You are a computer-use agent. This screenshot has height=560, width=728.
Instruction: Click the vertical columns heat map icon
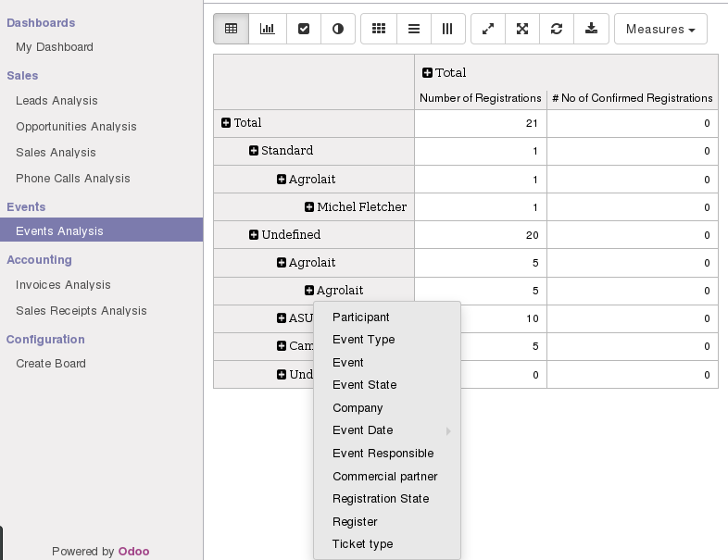(447, 29)
